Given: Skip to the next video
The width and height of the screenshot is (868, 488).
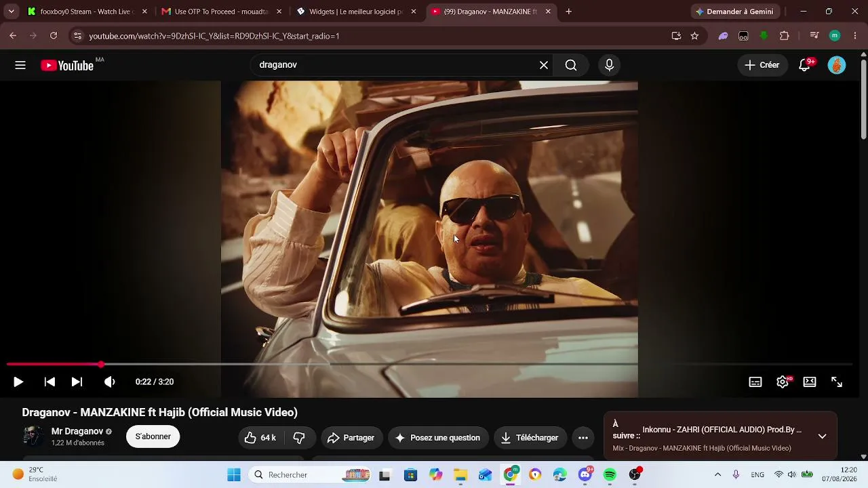Looking at the screenshot, I should (77, 382).
